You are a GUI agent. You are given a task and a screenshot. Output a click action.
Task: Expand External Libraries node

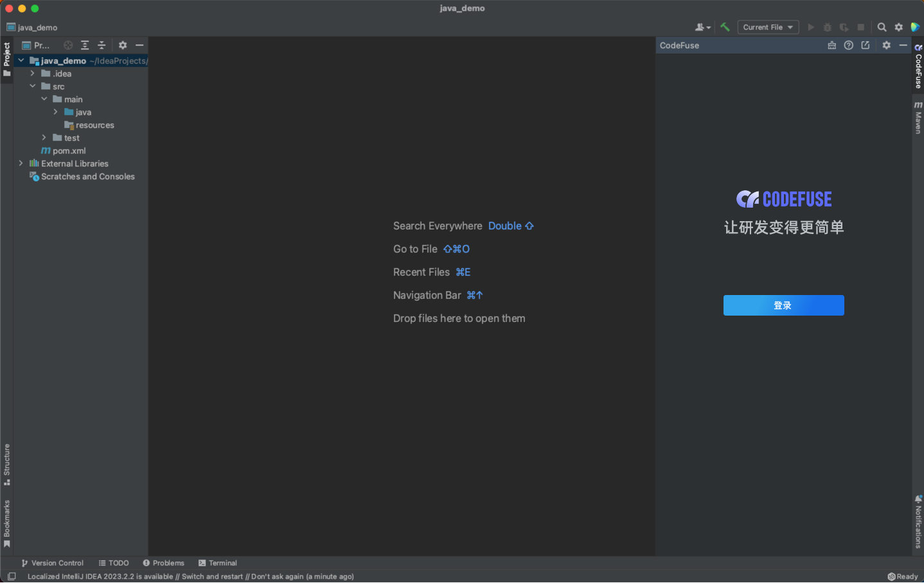[x=21, y=163]
